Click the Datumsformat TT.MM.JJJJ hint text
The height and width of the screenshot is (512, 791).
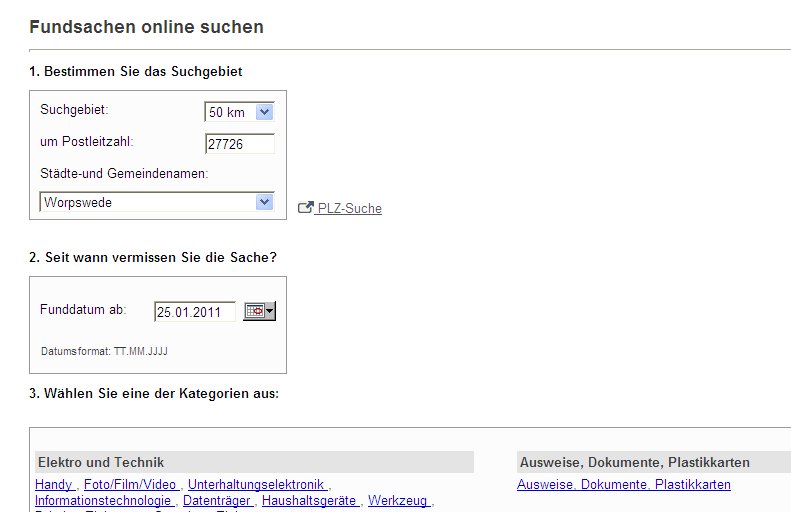[104, 351]
